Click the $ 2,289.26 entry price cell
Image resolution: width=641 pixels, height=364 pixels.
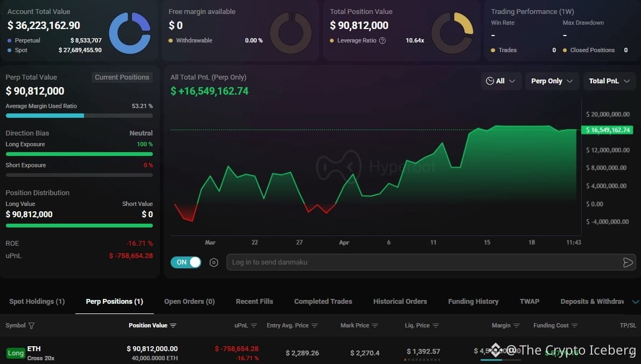tap(302, 353)
